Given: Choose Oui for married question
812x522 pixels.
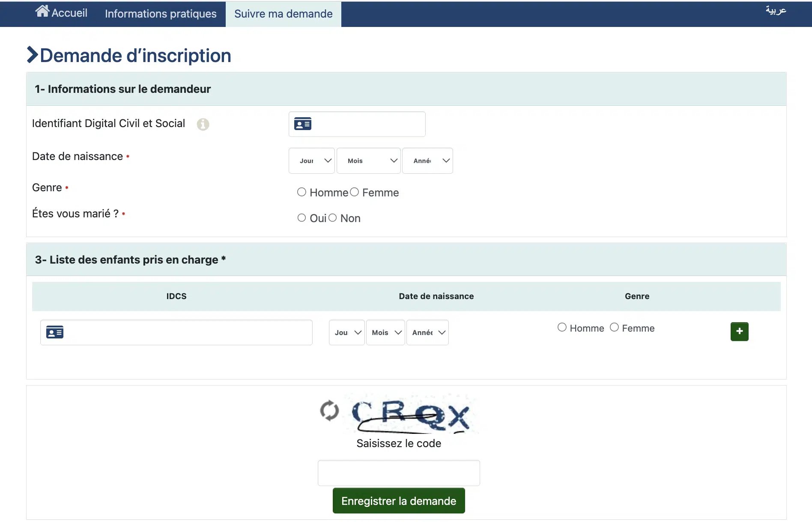Looking at the screenshot, I should coord(302,218).
